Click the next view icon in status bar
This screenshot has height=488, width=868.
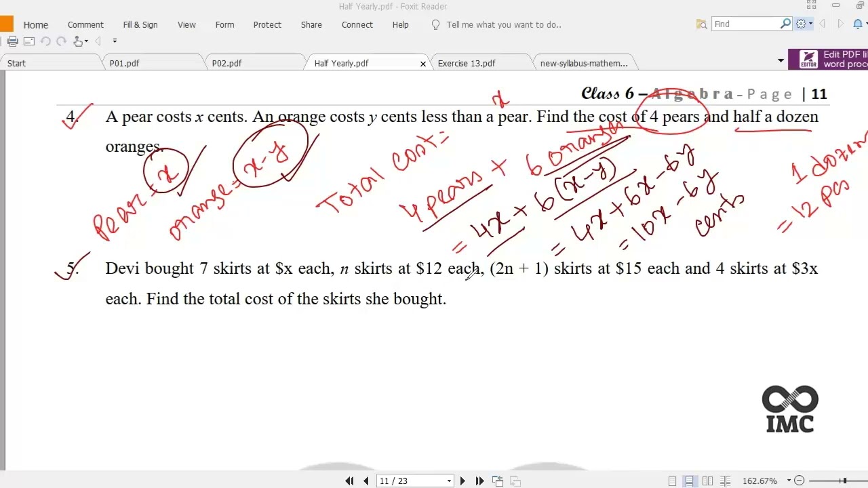[x=515, y=481]
